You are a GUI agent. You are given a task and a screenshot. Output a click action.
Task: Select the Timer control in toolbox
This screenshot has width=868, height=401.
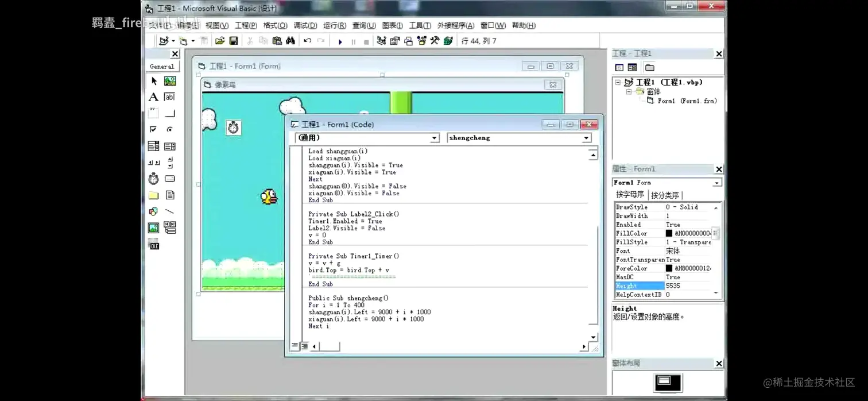(x=153, y=179)
